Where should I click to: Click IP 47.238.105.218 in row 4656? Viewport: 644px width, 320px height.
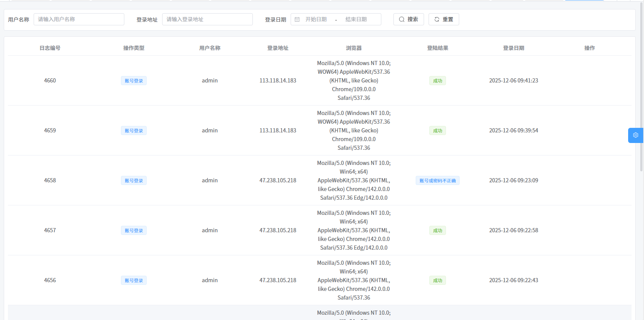tap(278, 280)
